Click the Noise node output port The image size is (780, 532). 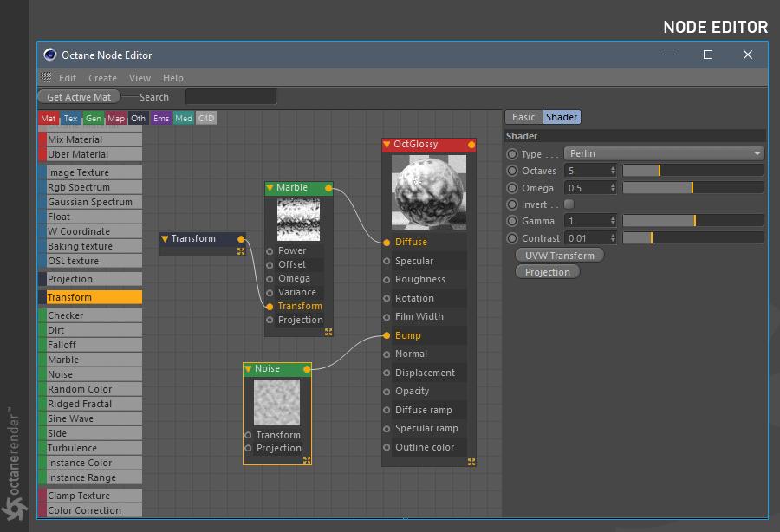point(307,369)
